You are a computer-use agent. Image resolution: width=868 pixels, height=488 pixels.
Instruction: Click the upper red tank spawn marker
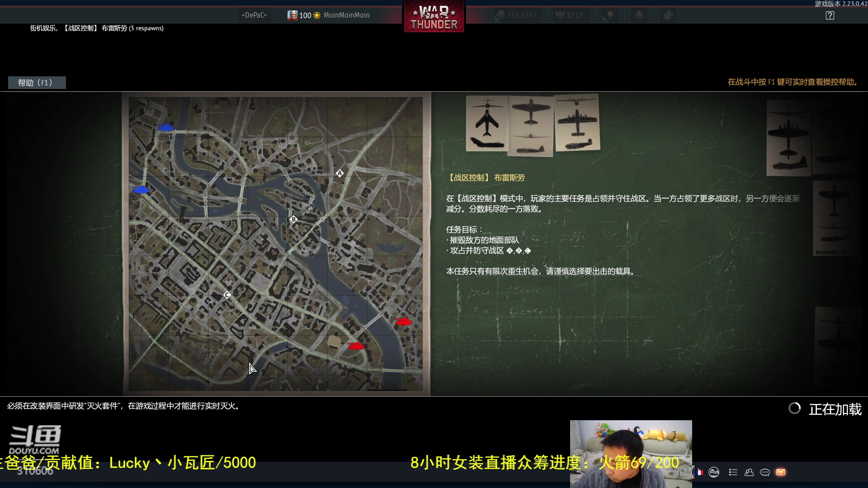point(403,321)
